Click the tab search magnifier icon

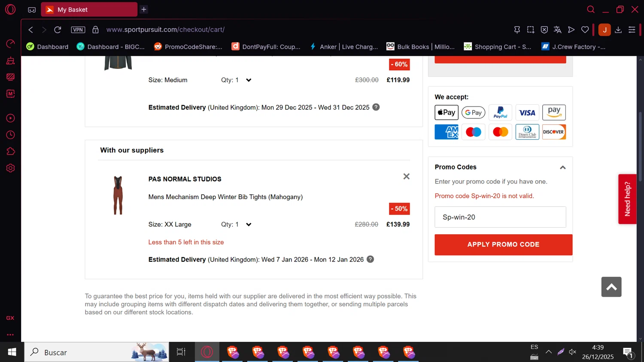coord(591,9)
